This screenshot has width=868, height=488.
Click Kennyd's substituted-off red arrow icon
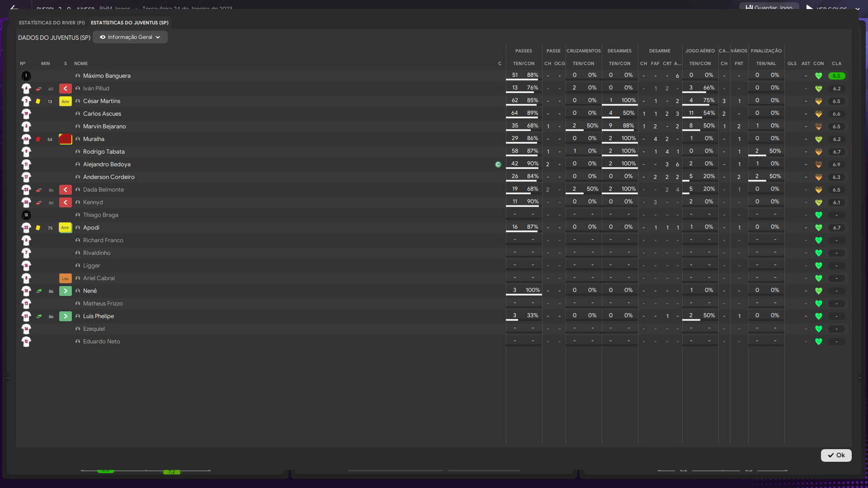tap(66, 202)
